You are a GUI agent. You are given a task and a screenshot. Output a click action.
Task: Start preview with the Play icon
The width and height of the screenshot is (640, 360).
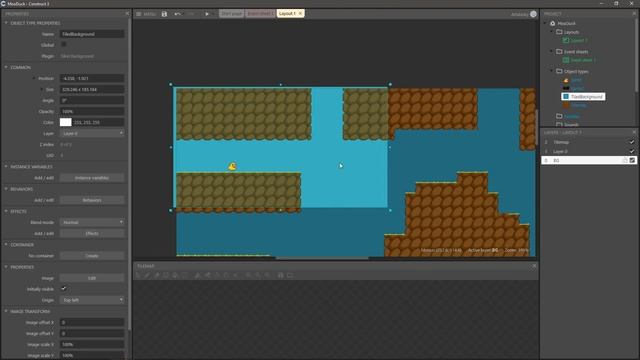pyautogui.click(x=207, y=14)
